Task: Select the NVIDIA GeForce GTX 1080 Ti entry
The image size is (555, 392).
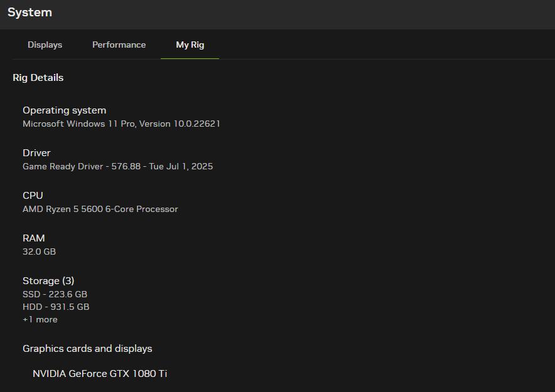Action: click(100, 374)
